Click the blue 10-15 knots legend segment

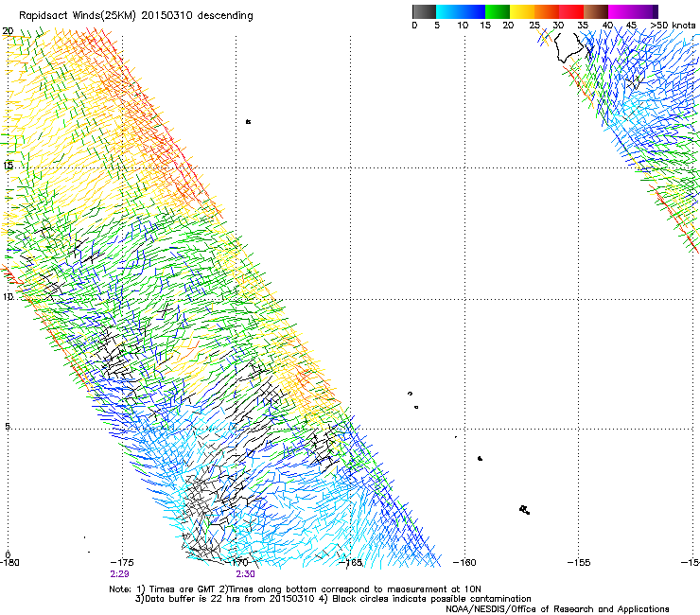tap(473, 11)
